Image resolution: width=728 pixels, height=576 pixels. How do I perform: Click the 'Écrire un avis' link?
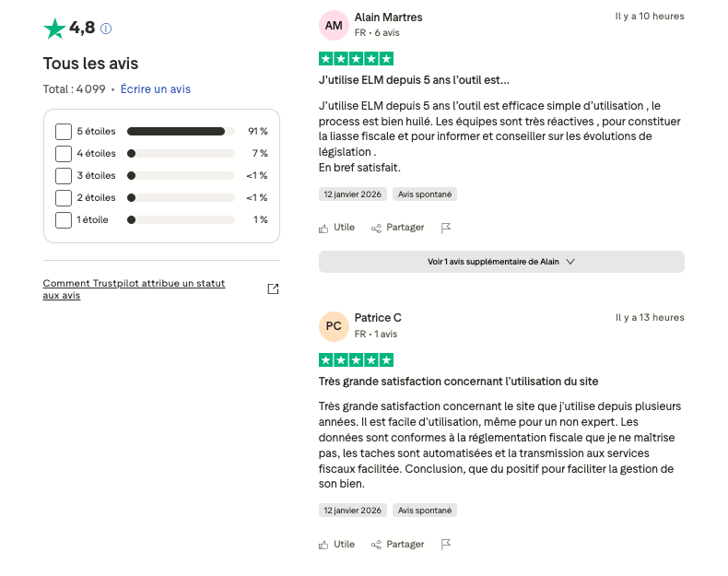156,89
